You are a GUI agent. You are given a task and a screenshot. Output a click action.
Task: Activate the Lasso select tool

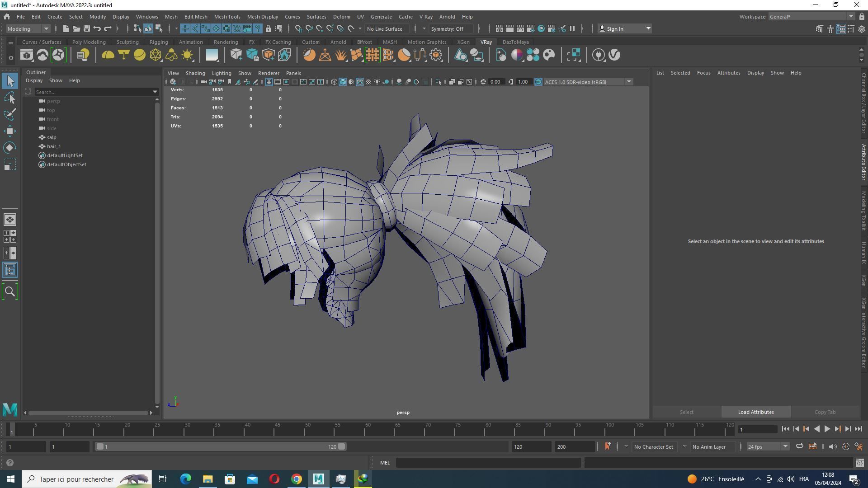pos(10,98)
